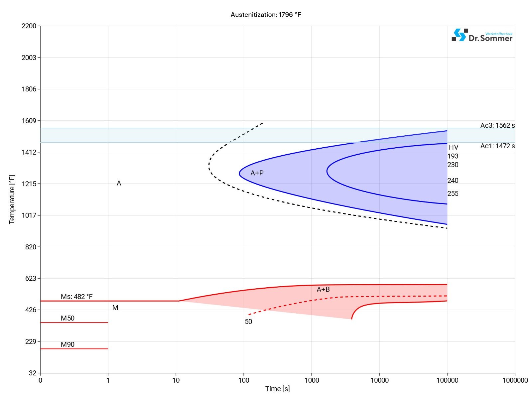Click the M martensite region label

tap(115, 308)
